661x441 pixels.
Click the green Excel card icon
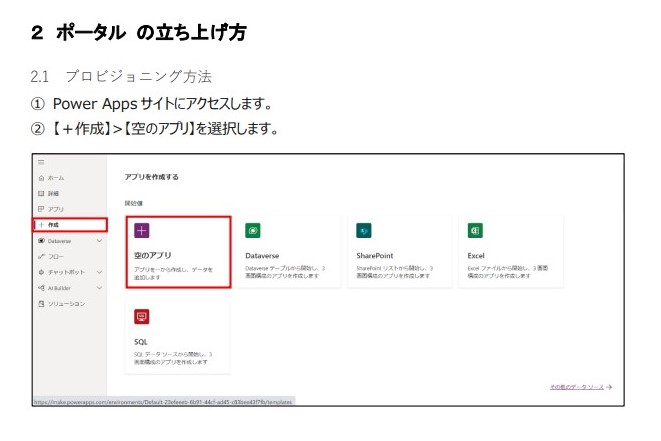(475, 231)
